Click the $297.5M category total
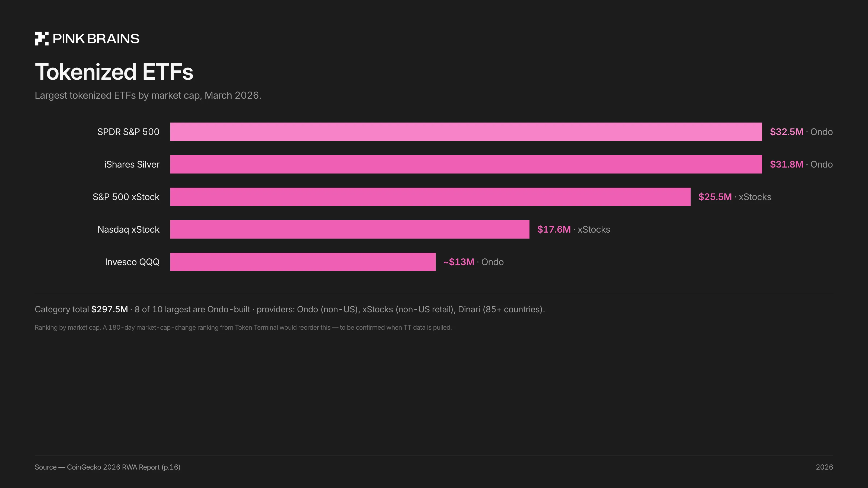The image size is (868, 488). 110,310
